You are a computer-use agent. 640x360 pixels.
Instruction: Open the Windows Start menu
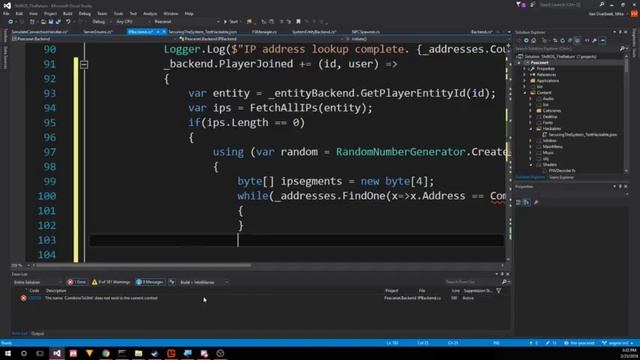coord(8,353)
